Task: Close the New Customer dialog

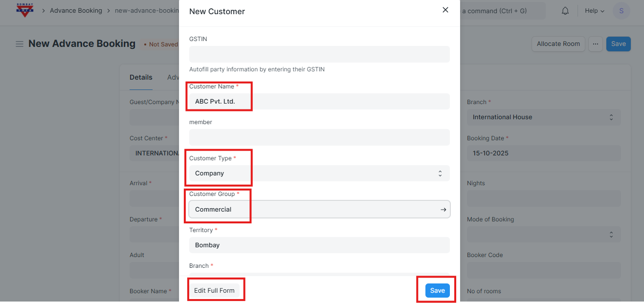Action: 445,10
